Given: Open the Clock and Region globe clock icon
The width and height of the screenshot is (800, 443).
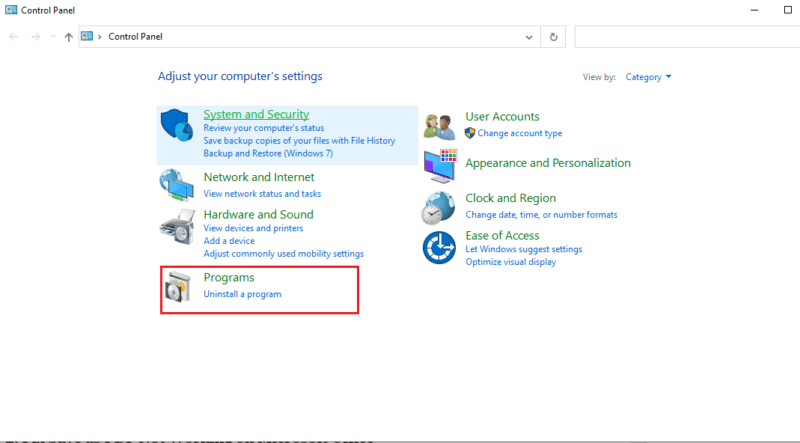Looking at the screenshot, I should [438, 208].
